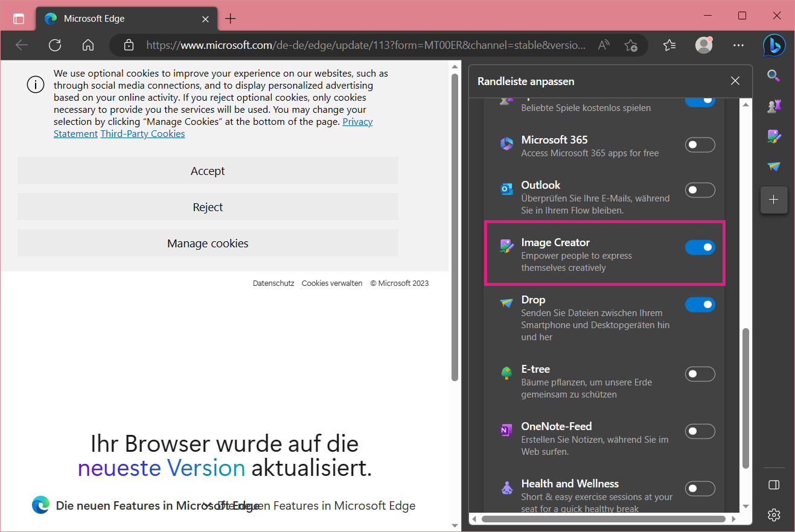Open Search in the Edge sidebar

coord(773,76)
